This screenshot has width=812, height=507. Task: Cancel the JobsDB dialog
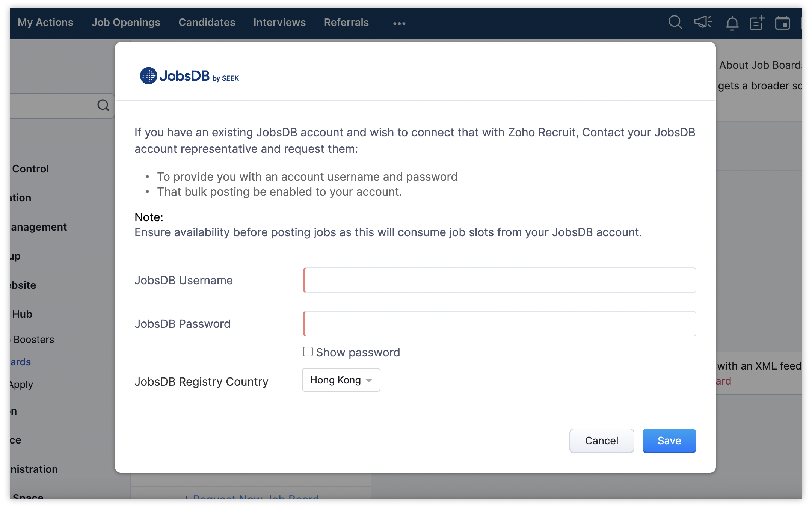point(601,441)
